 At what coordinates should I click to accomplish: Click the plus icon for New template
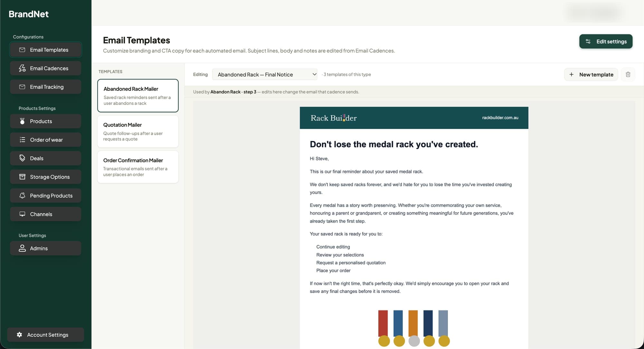[x=571, y=74]
